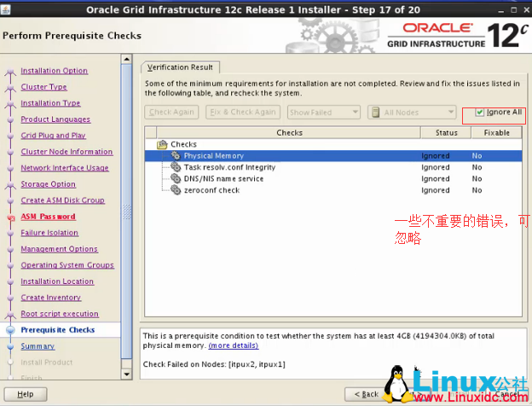Go to Network Interface Usage step
This screenshot has height=406, width=532.
coord(65,168)
